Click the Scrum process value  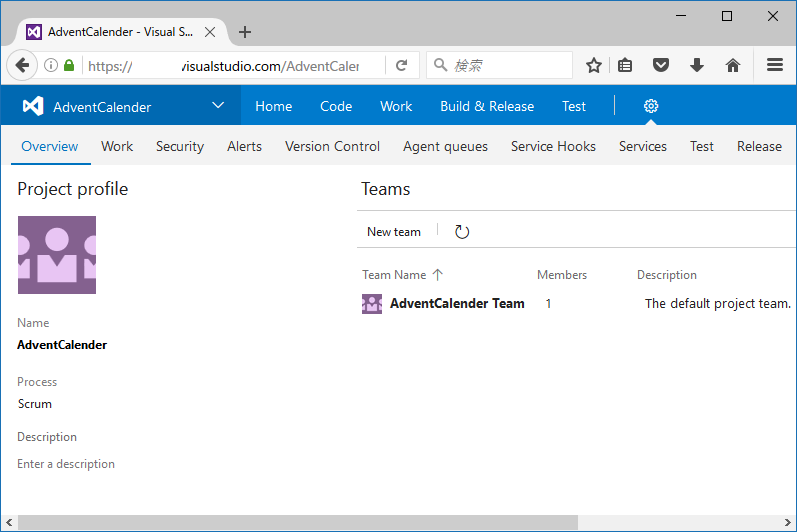point(35,404)
